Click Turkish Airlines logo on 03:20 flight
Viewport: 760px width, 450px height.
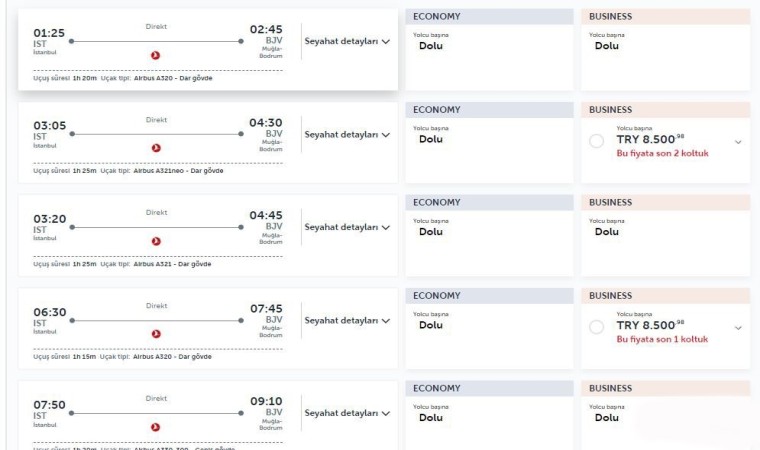click(155, 241)
